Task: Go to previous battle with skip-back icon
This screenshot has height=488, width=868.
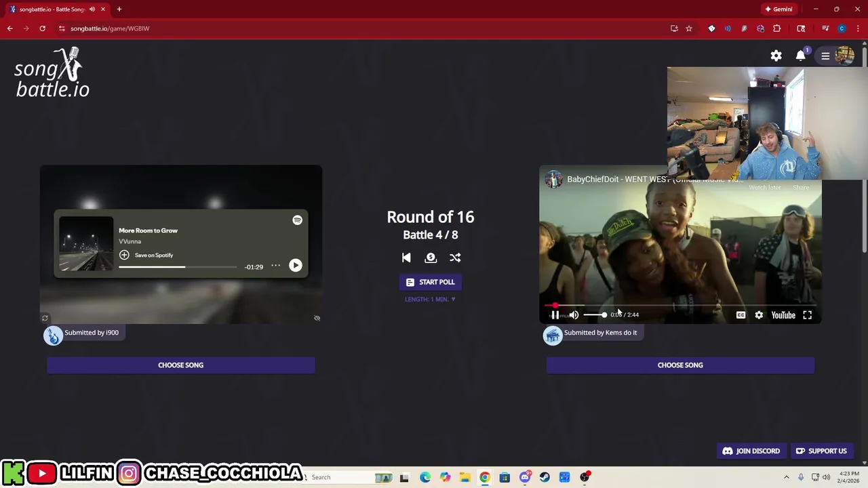Action: 406,258
